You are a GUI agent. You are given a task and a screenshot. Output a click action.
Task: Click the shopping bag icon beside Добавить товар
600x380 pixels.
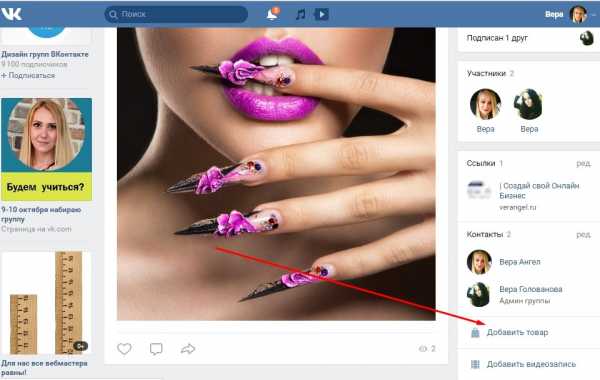(475, 332)
